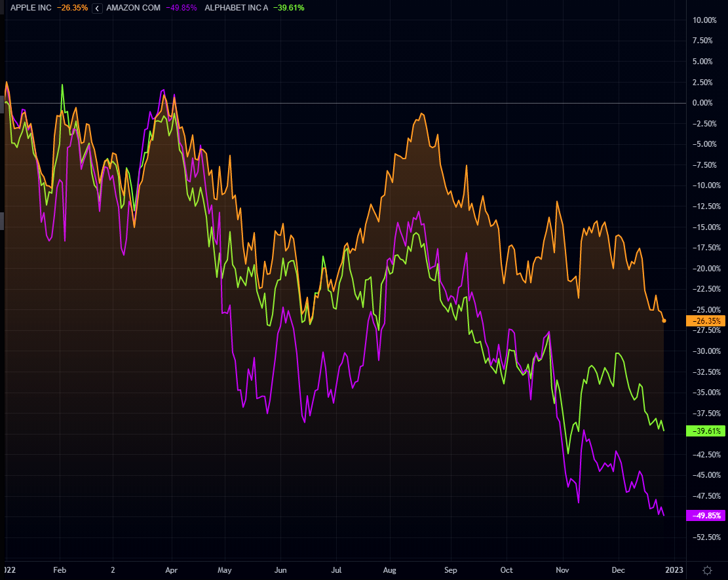
Task: Click the May label on time axis
Action: pos(225,570)
